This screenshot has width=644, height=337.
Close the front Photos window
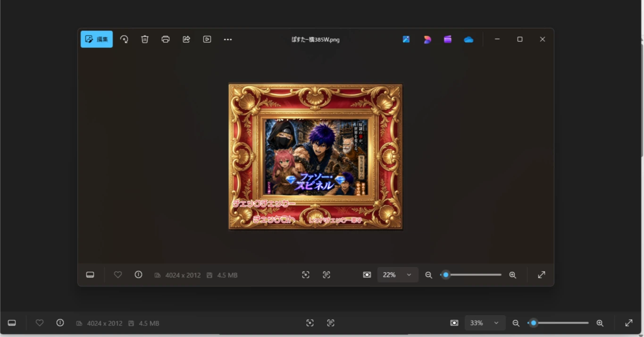click(543, 39)
